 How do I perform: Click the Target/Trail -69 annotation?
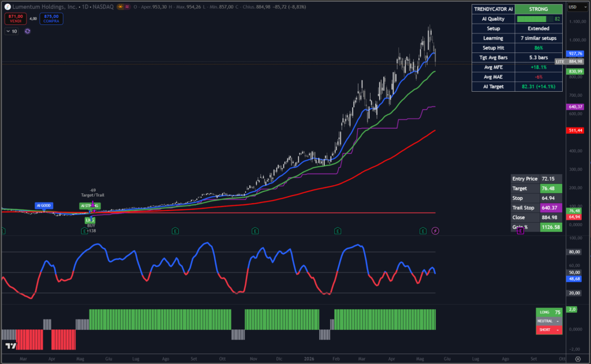click(93, 193)
